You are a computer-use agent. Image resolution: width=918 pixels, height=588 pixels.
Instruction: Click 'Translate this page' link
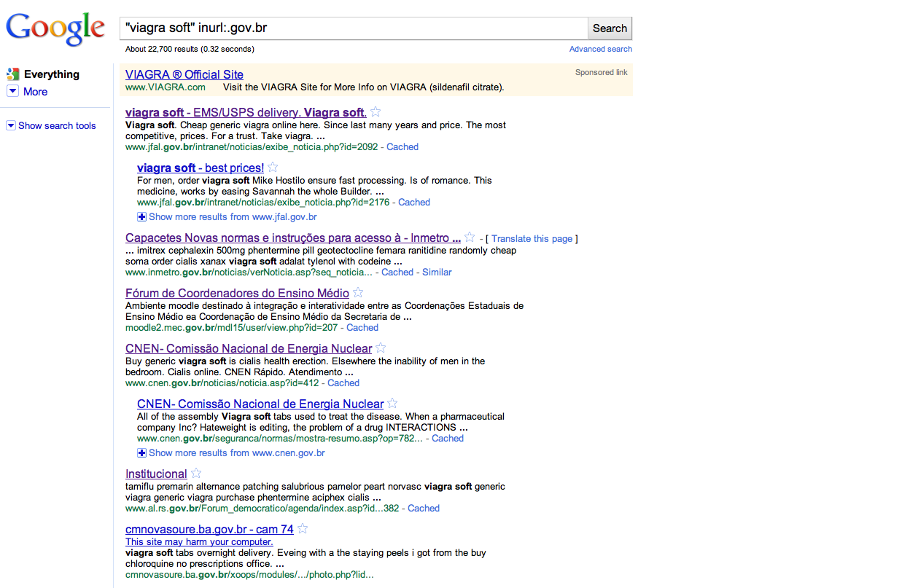pos(532,238)
